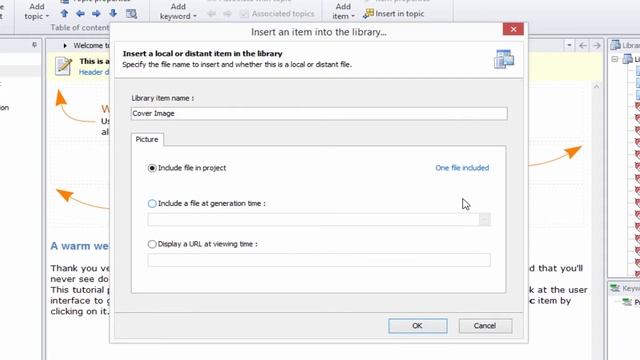Click the Keywords panel header icon
640x360 pixels.
coord(615,288)
